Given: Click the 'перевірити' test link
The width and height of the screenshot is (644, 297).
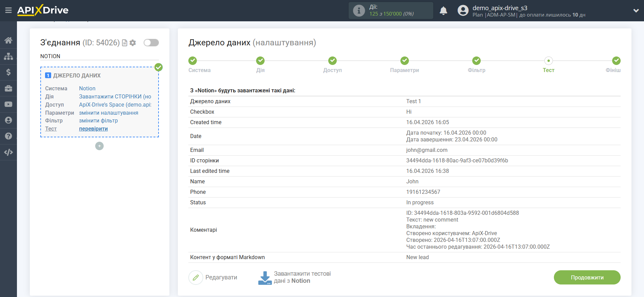Looking at the screenshot, I should [93, 129].
